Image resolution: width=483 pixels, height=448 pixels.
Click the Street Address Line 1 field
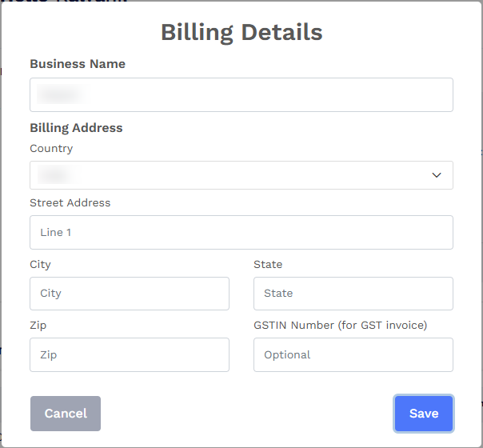241,232
